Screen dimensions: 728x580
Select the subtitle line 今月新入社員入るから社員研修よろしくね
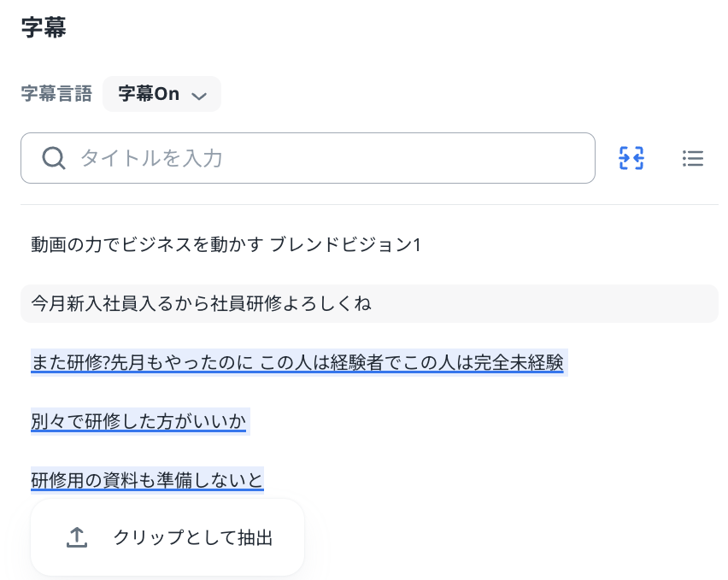pyautogui.click(x=202, y=303)
